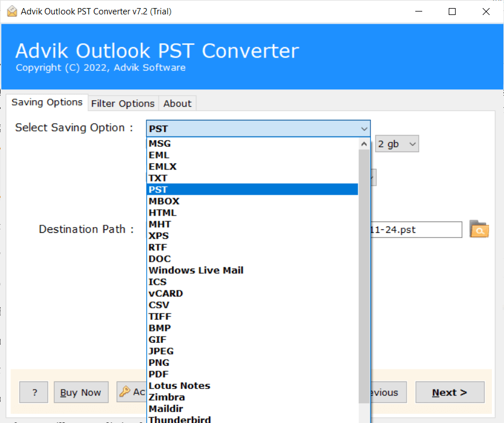Select ICS calendar format
This screenshot has height=423, width=504.
pos(252,282)
